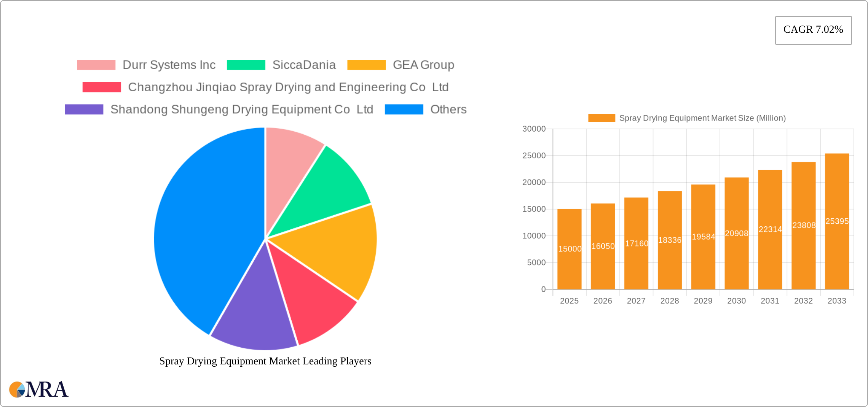Click the 2033 bar labeled 25395
The width and height of the screenshot is (868, 407).
(x=837, y=221)
